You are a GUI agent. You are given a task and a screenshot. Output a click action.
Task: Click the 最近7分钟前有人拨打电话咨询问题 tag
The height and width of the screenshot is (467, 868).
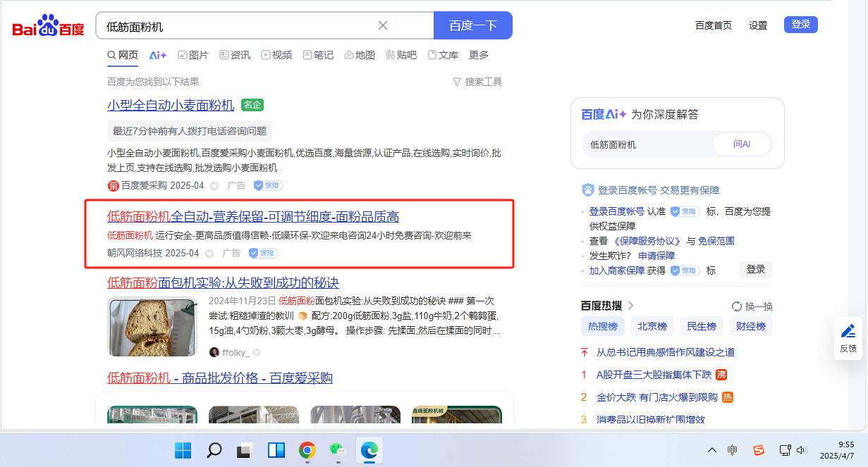click(x=190, y=130)
